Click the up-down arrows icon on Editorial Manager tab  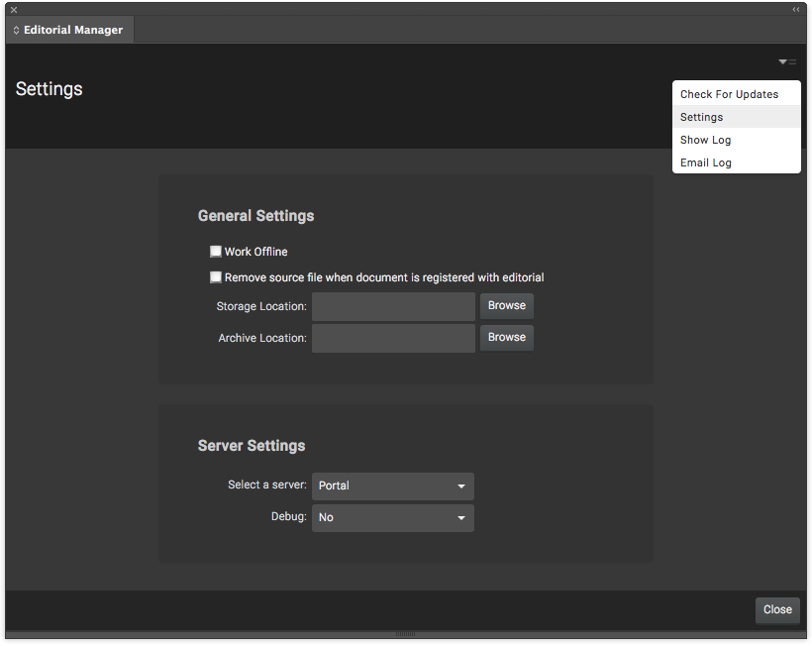(x=17, y=30)
